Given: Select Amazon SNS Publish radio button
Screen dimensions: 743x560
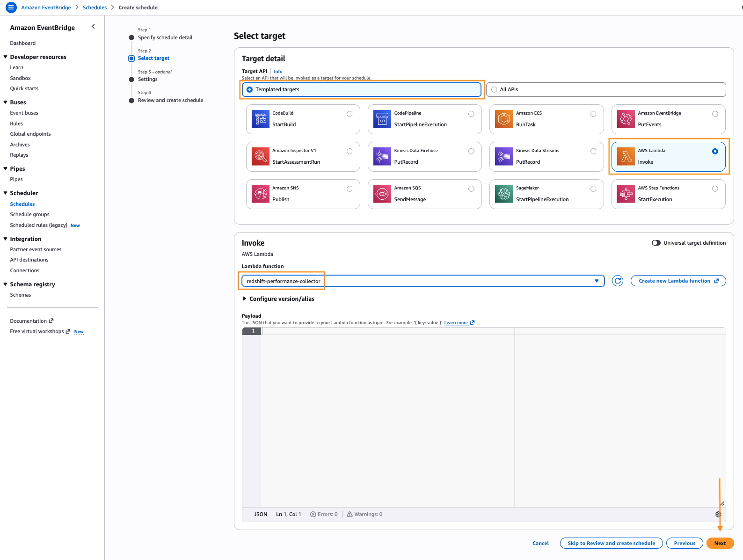Looking at the screenshot, I should click(350, 189).
